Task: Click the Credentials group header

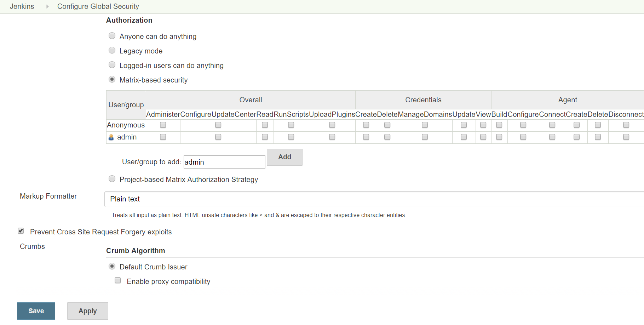Action: pos(423,100)
